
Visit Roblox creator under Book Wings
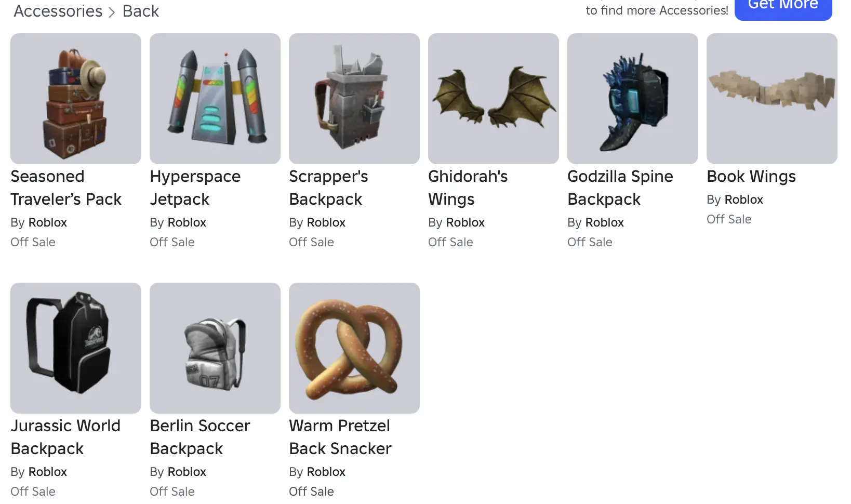click(743, 200)
